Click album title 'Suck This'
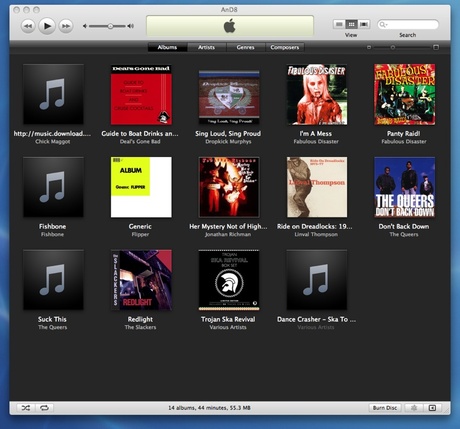The image size is (460, 429). [x=52, y=319]
